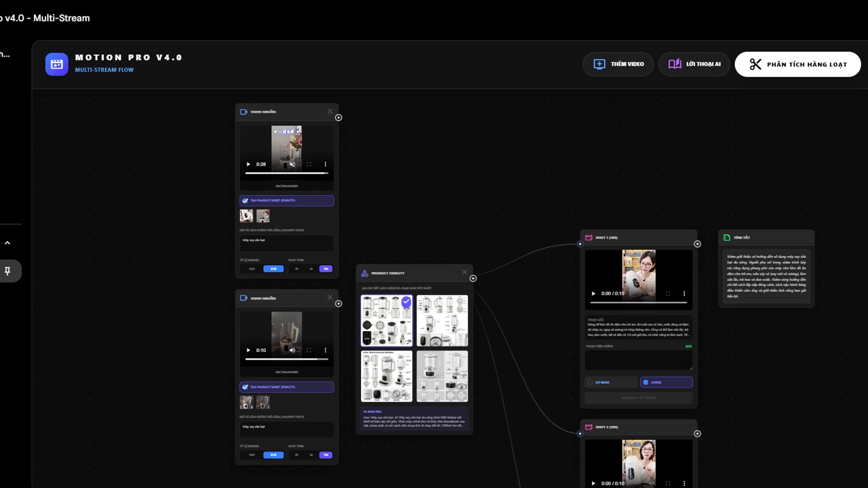Open Shot 1 video's three-dot menu

[684, 293]
